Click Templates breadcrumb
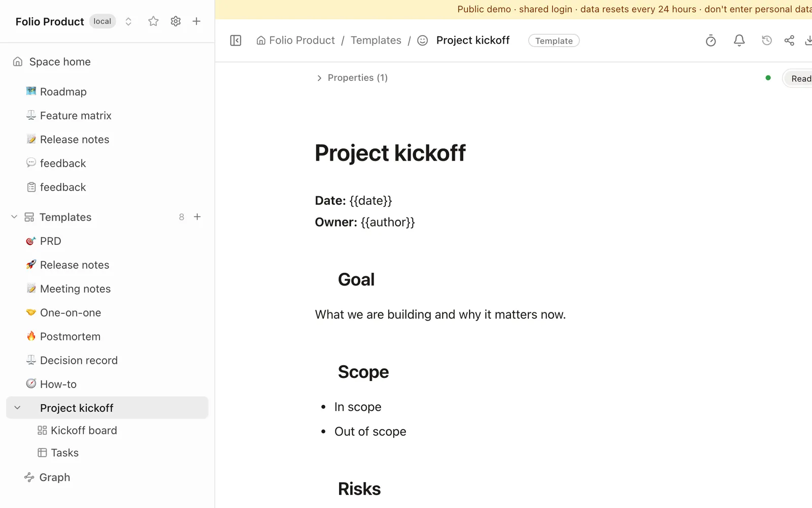 click(376, 40)
